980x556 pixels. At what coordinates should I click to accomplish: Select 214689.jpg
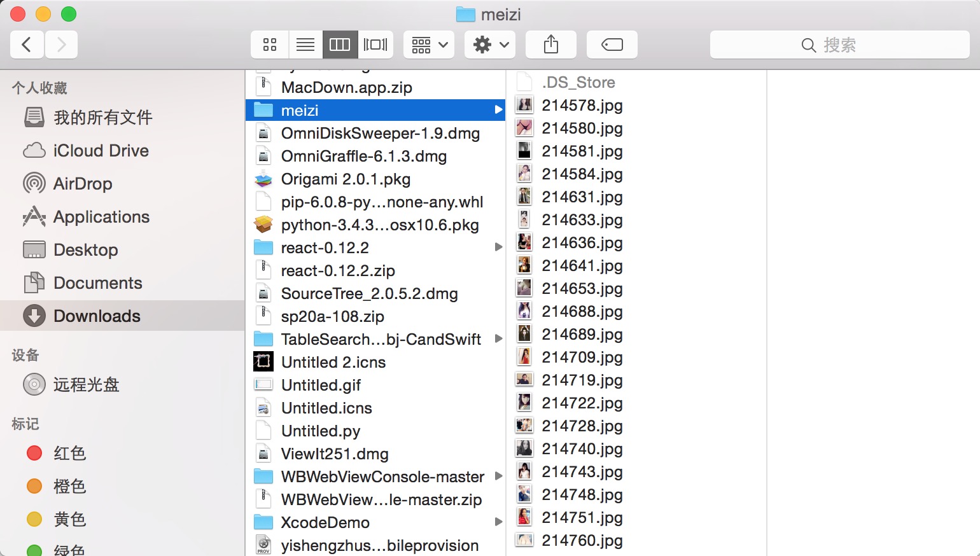pos(637,335)
